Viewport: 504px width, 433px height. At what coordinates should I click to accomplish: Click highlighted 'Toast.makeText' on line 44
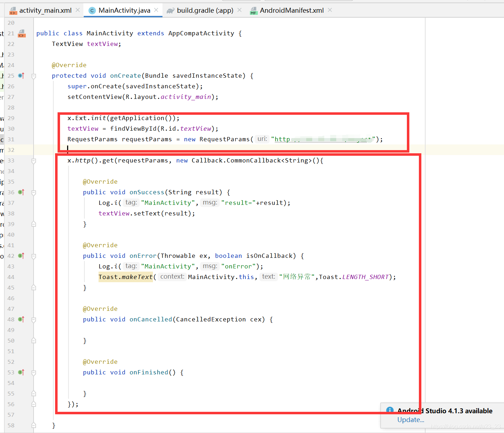pos(125,277)
